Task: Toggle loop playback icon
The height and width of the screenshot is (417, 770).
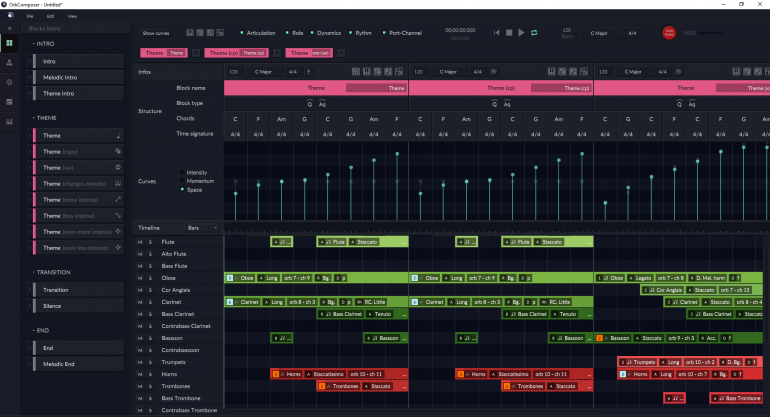Action: click(x=534, y=32)
